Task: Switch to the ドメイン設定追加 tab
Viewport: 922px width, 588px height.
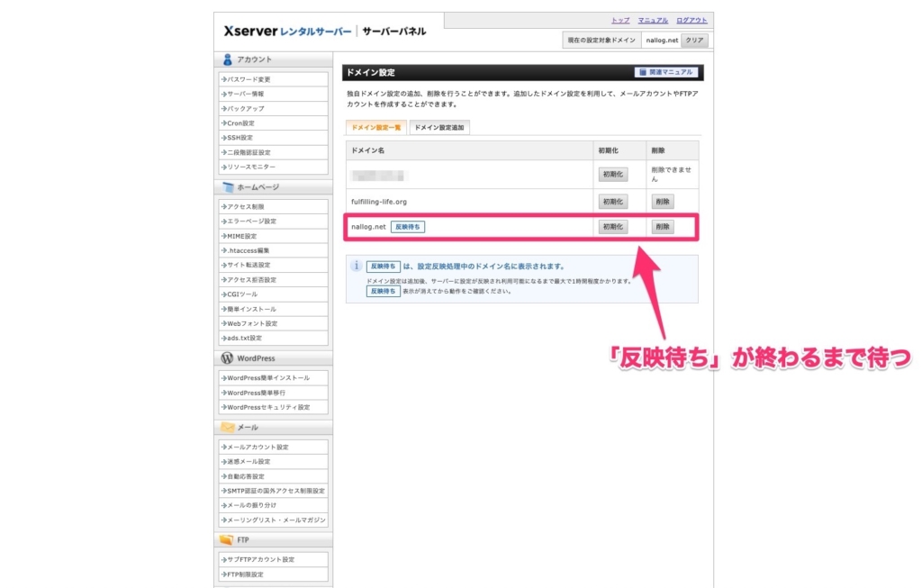Action: pyautogui.click(x=439, y=128)
